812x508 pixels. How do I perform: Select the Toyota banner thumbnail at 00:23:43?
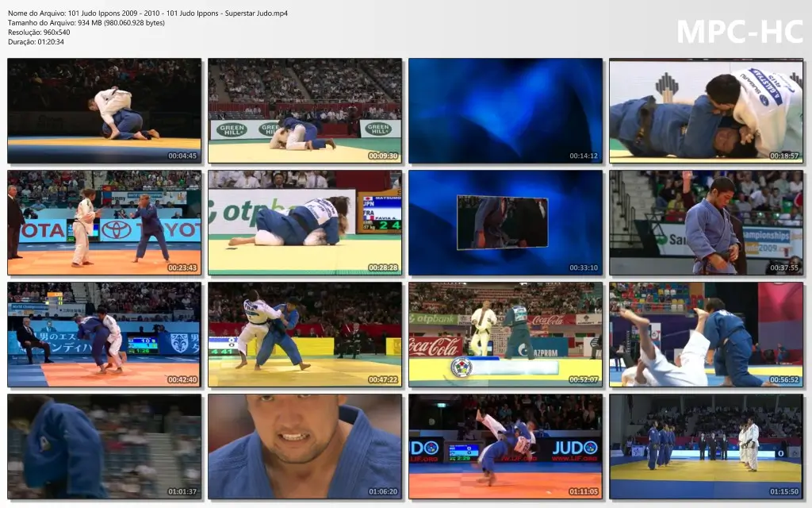104,222
